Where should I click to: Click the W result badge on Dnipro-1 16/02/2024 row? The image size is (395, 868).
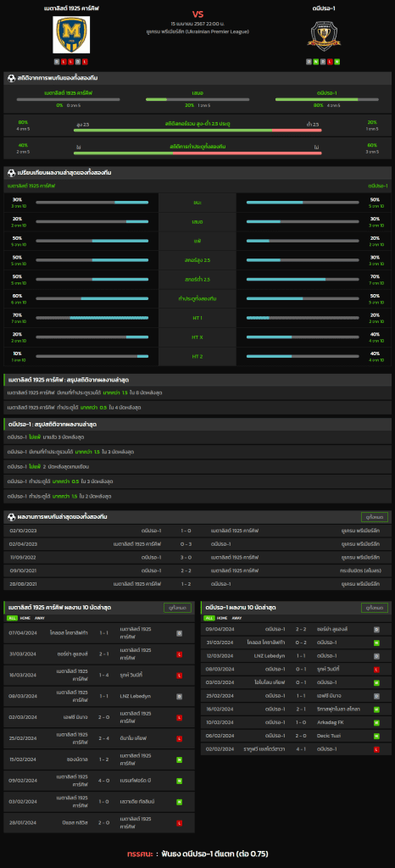[x=376, y=709]
